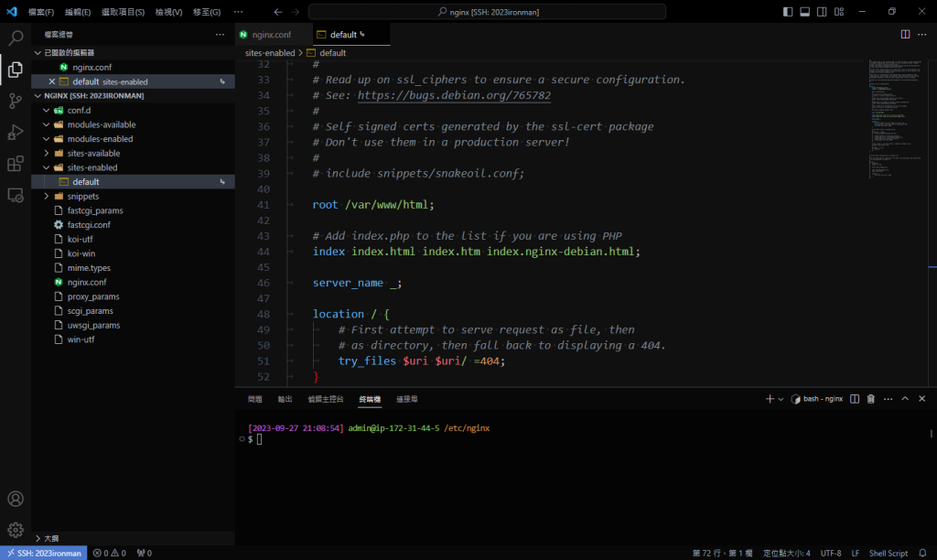Expand the snippets folder
Image resolution: width=937 pixels, height=560 pixels.
[x=47, y=196]
